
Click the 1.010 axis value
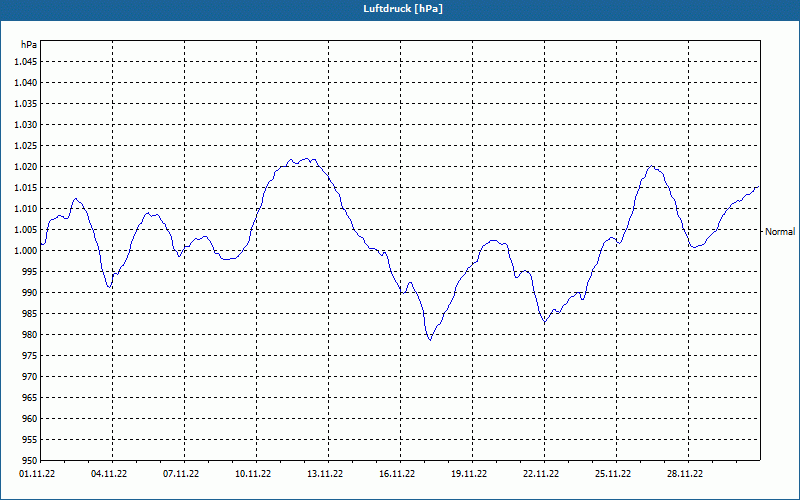tap(26, 209)
